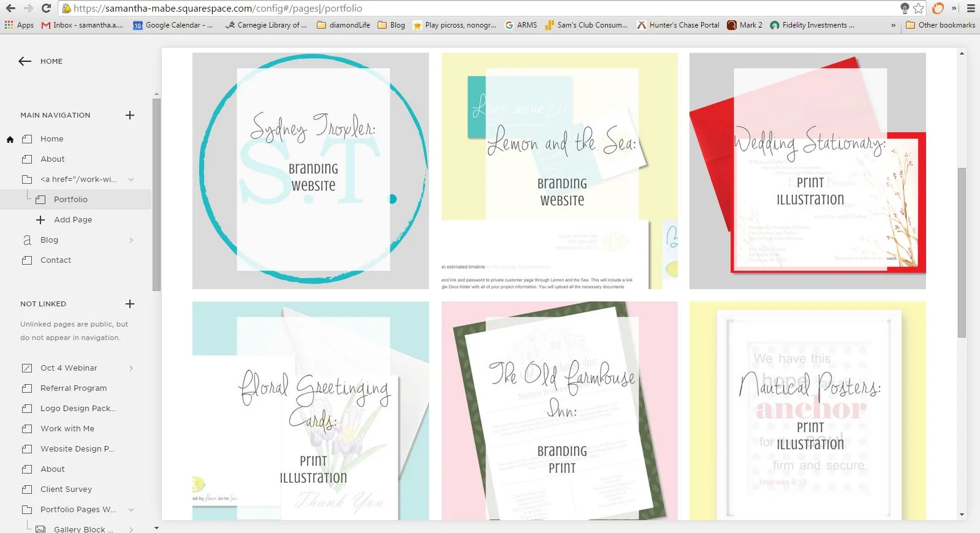
Task: Open the Blog bookmark folder
Action: (392, 25)
